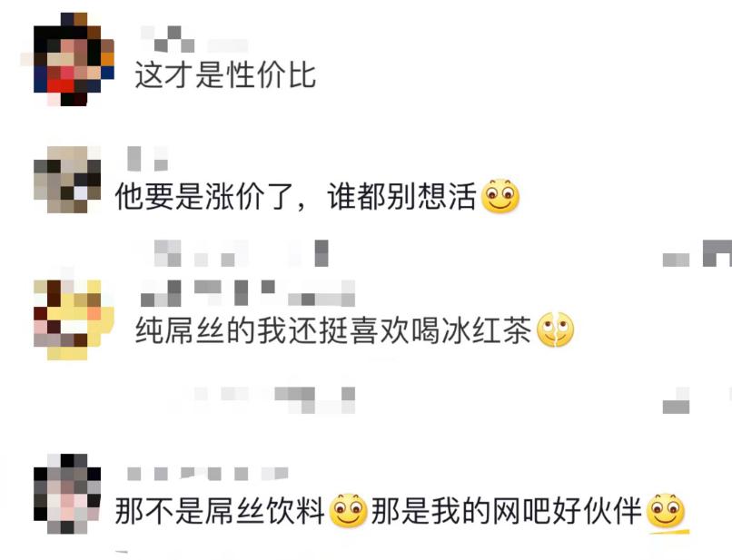Viewport: 732px width, 560px height.
Task: Open the yellow avatar beside 冰红茶 comment
Action: click(x=74, y=320)
